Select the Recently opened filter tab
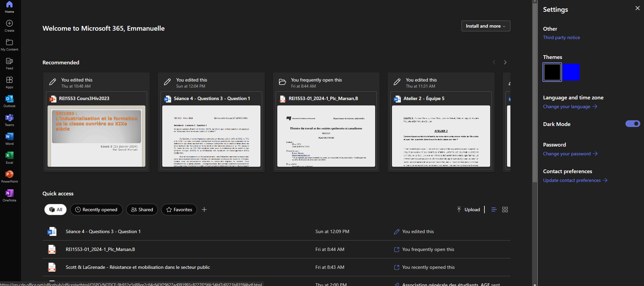Image resolution: width=644 pixels, height=286 pixels. [x=96, y=210]
